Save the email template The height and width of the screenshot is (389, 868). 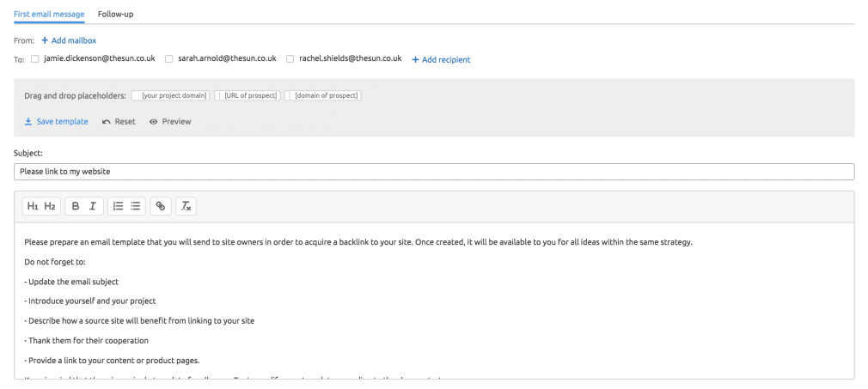pyautogui.click(x=56, y=121)
